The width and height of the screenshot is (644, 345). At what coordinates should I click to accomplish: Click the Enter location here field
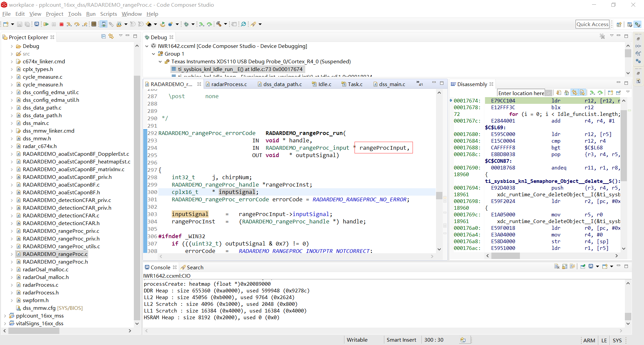521,93
